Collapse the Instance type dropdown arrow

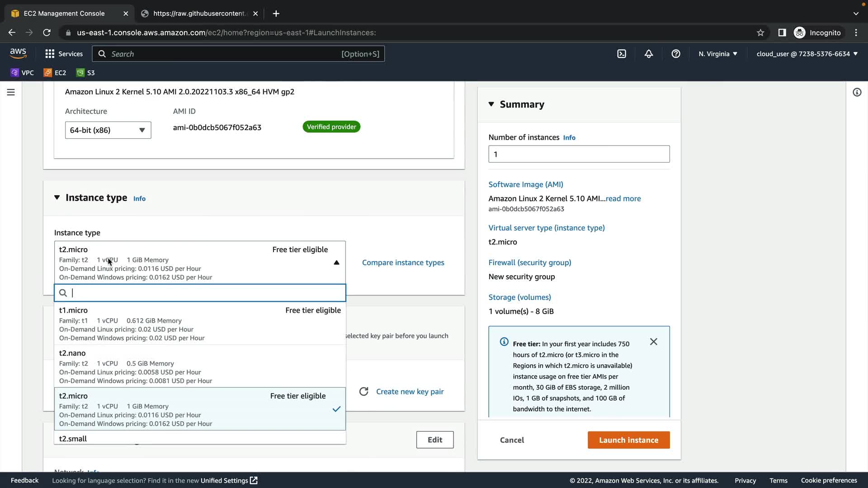336,263
